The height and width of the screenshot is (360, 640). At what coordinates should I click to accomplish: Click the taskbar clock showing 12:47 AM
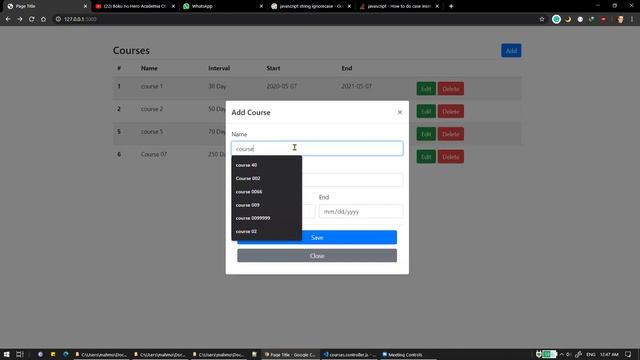point(609,354)
